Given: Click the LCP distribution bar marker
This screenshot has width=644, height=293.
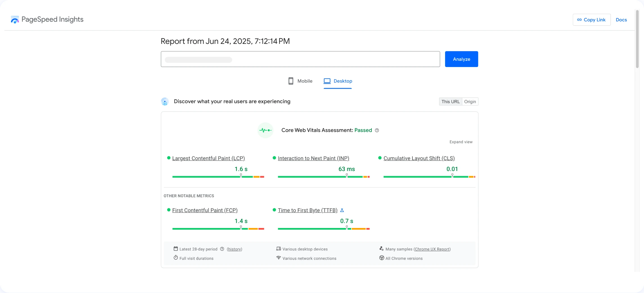Looking at the screenshot, I should [x=241, y=176].
